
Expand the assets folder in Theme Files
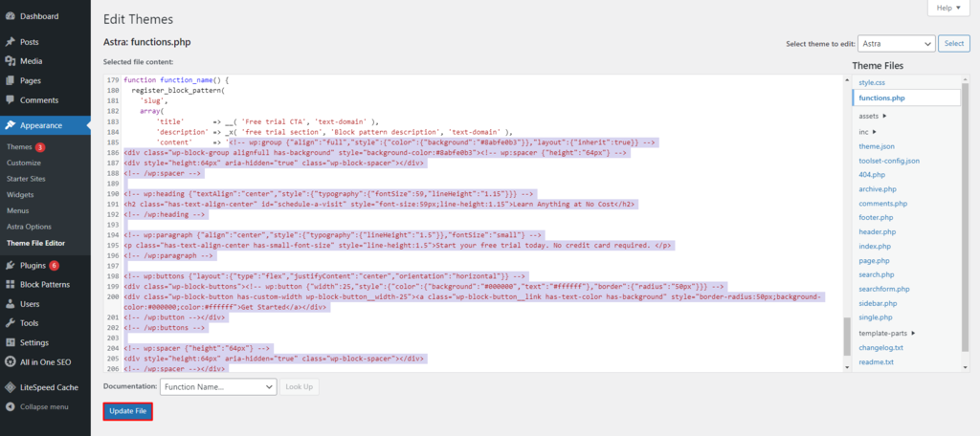coord(872,116)
